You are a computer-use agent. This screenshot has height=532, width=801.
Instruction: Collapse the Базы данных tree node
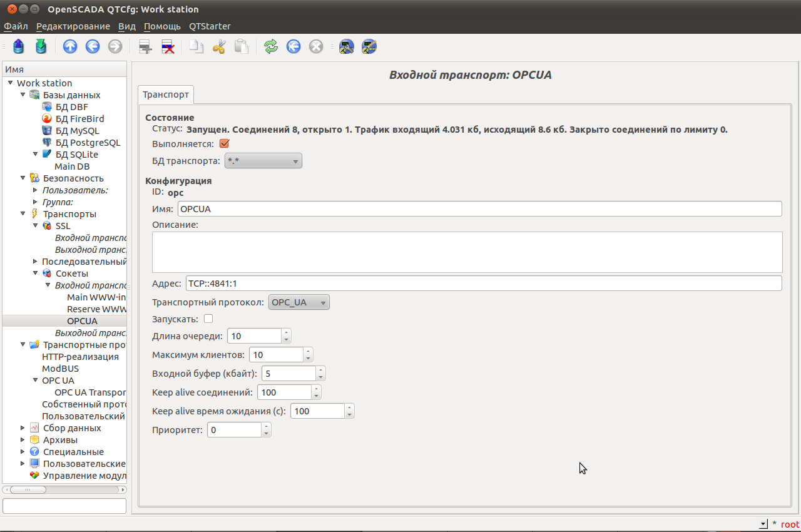click(23, 95)
